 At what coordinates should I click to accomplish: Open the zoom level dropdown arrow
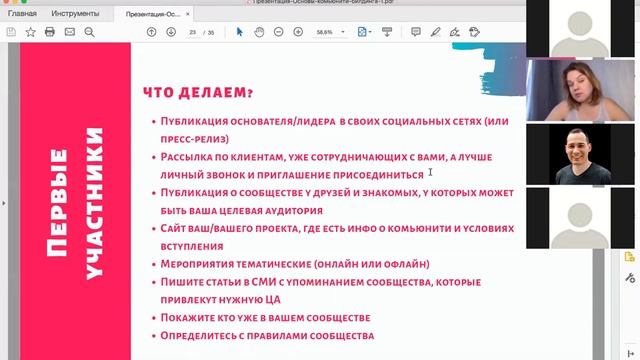pos(343,32)
